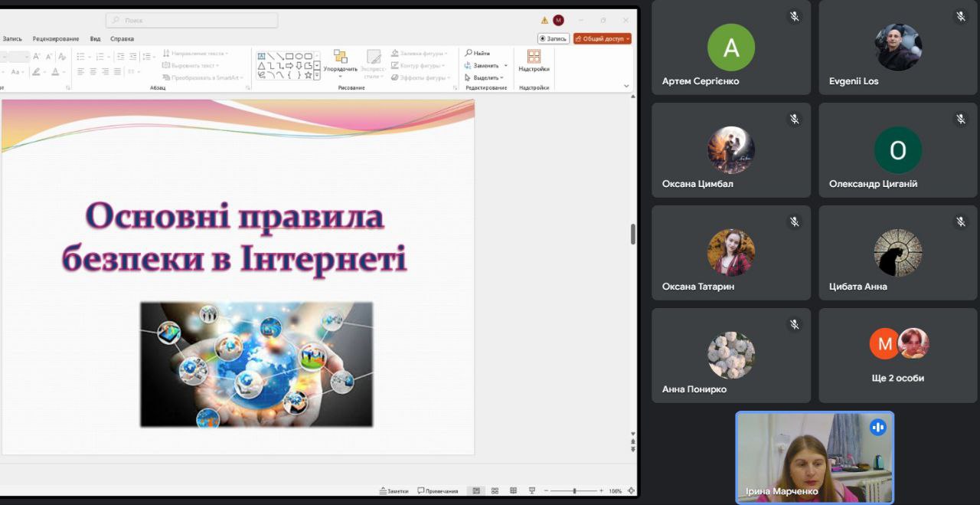
Task: Click the warning triangle icon in title bar
Action: tap(544, 20)
